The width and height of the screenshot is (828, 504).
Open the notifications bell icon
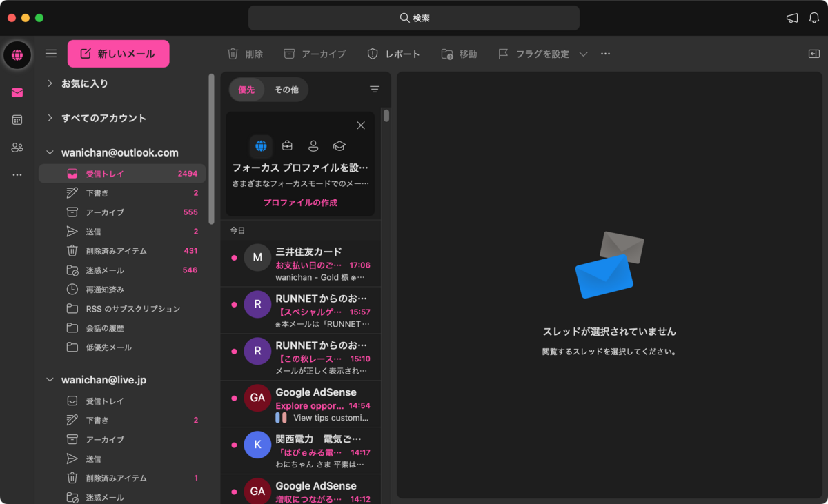(x=814, y=18)
